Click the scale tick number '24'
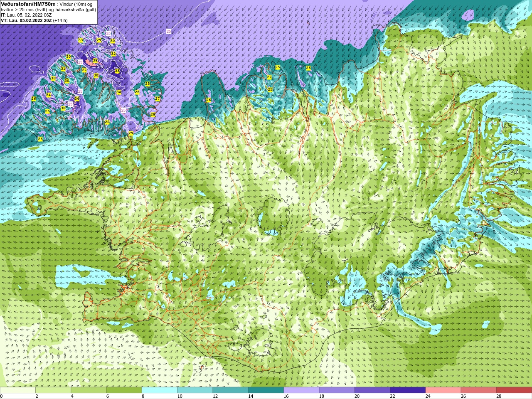This screenshot has height=399, width=532. pos(428,396)
